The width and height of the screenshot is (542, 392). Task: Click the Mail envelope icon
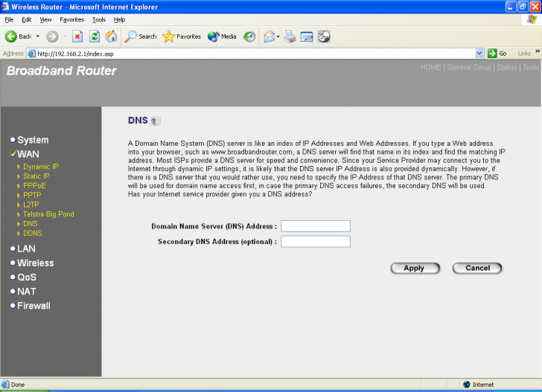[270, 36]
